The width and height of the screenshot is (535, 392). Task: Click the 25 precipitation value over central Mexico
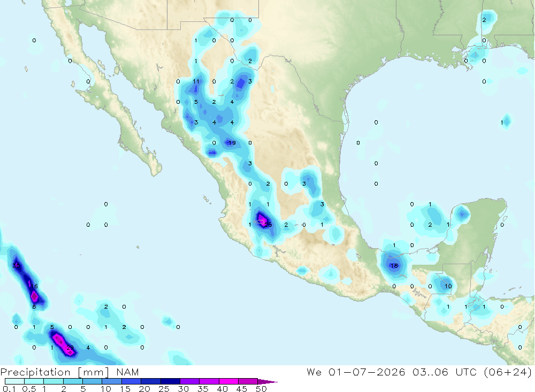268,225
